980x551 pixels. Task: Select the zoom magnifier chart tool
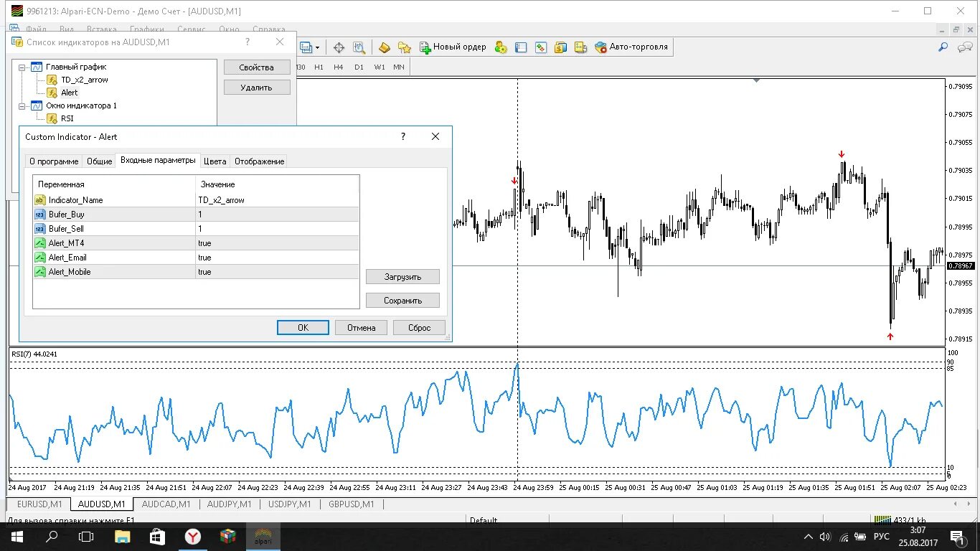[x=359, y=47]
